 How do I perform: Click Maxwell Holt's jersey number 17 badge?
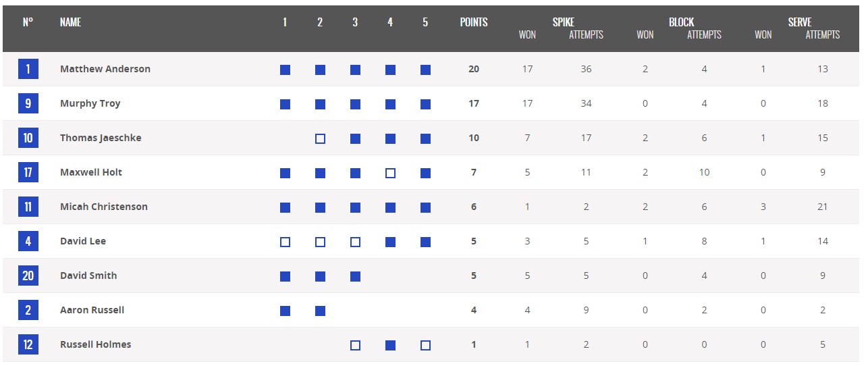[28, 172]
